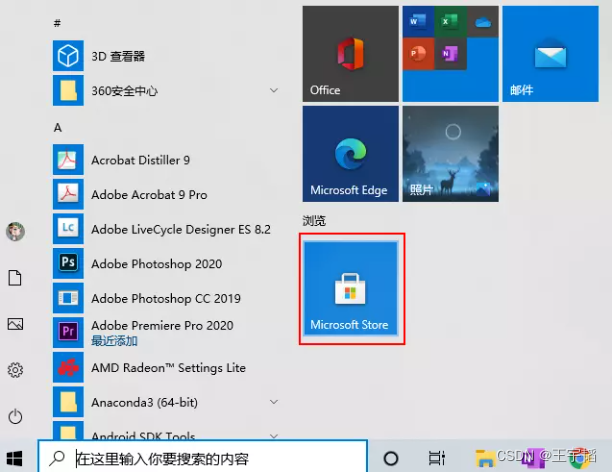Launch AMD Radeon Settings Lite icon
Image resolution: width=612 pixels, height=472 pixels.
pos(68,367)
